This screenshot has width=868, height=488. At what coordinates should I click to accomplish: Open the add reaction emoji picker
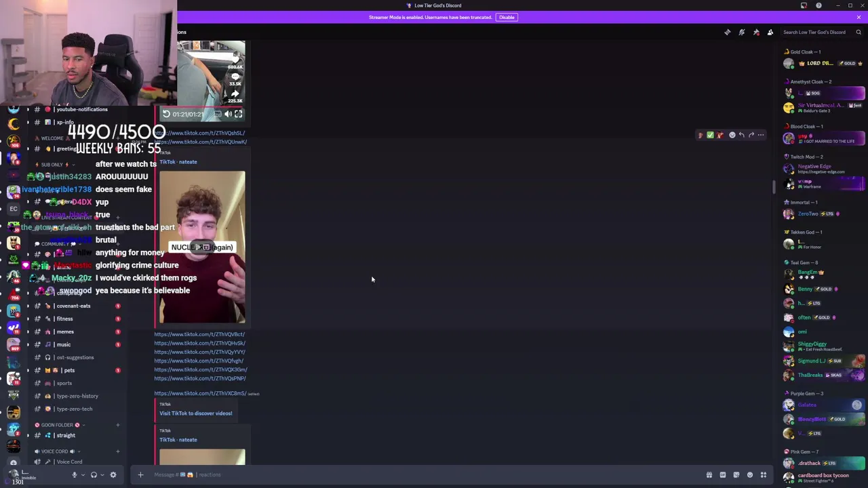[732, 135]
